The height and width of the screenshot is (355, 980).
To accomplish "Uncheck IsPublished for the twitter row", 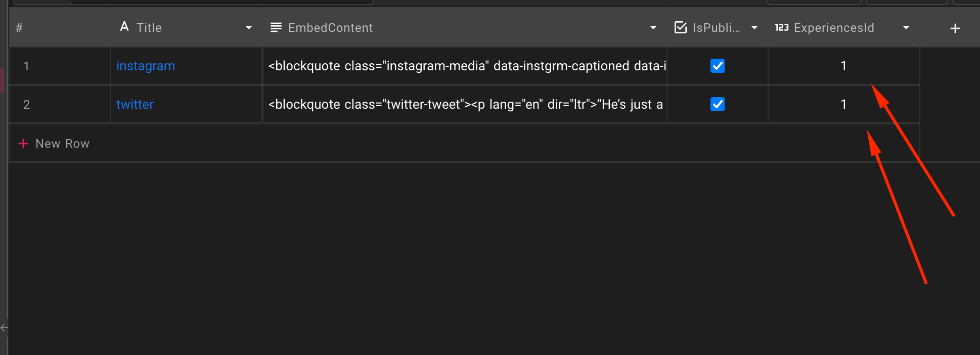I will tap(717, 104).
